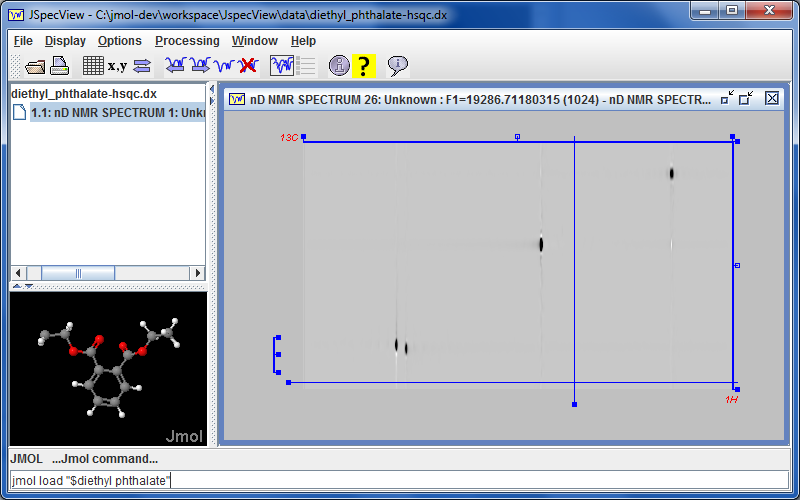Click the Jmol command input field

click(x=399, y=481)
